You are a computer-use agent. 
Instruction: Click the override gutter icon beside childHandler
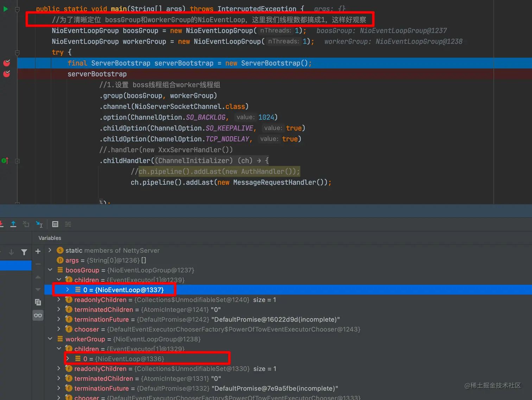5,161
